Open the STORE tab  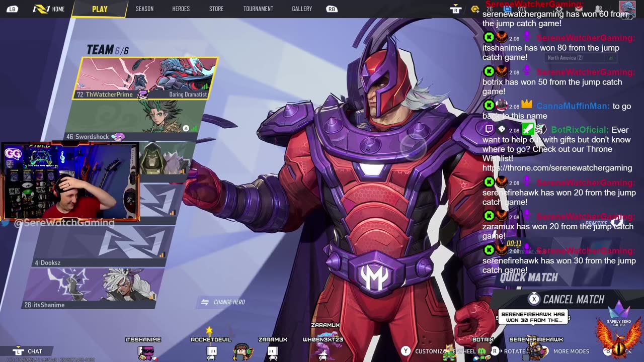(x=216, y=9)
